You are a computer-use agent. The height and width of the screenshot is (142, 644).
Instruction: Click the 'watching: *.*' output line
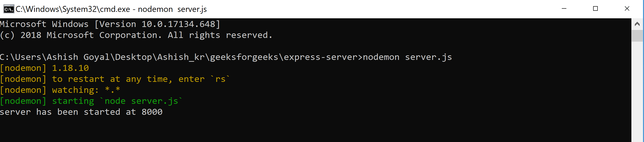60,90
